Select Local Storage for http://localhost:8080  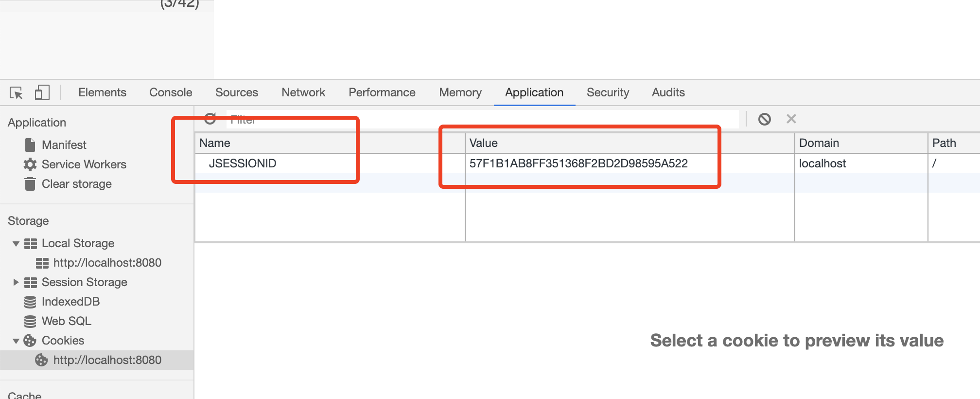107,262
